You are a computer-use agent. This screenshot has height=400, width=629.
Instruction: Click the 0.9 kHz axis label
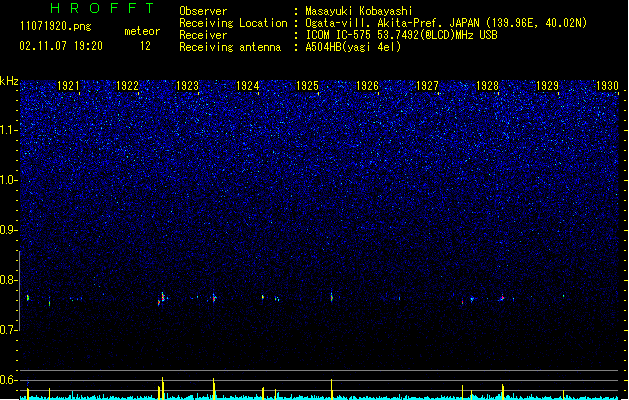[8, 230]
